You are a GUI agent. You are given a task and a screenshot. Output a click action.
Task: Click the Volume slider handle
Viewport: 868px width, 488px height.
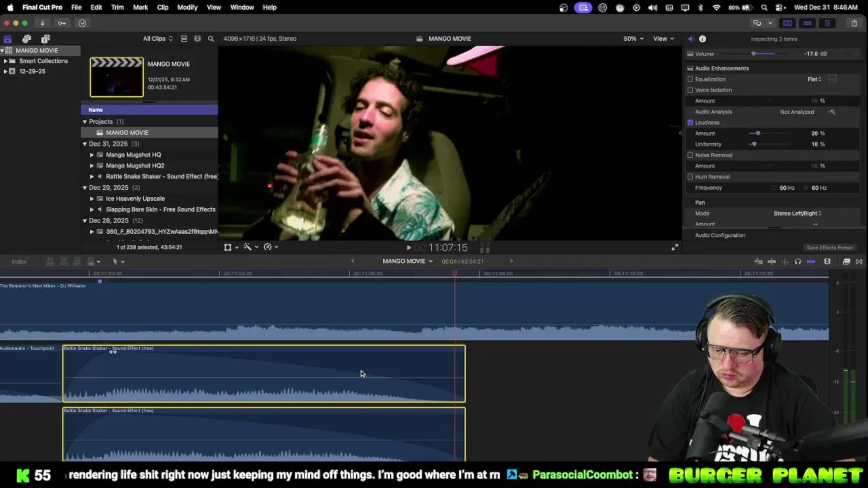(x=753, y=54)
